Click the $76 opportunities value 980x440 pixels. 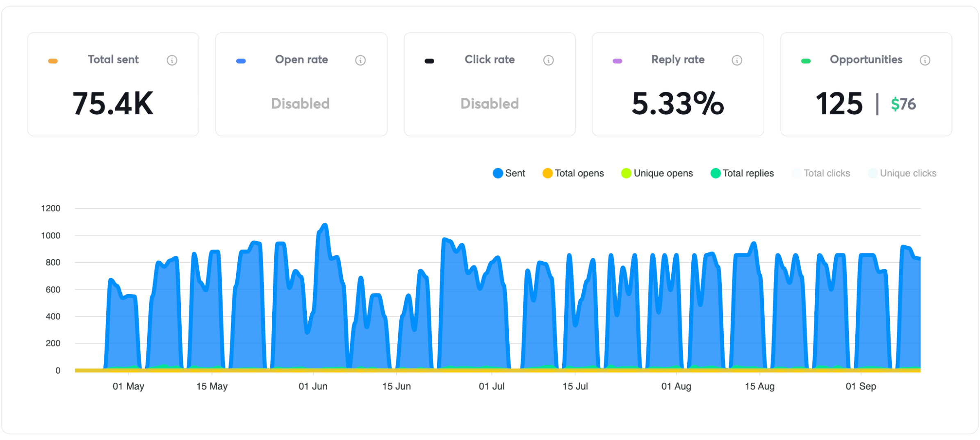(x=903, y=104)
